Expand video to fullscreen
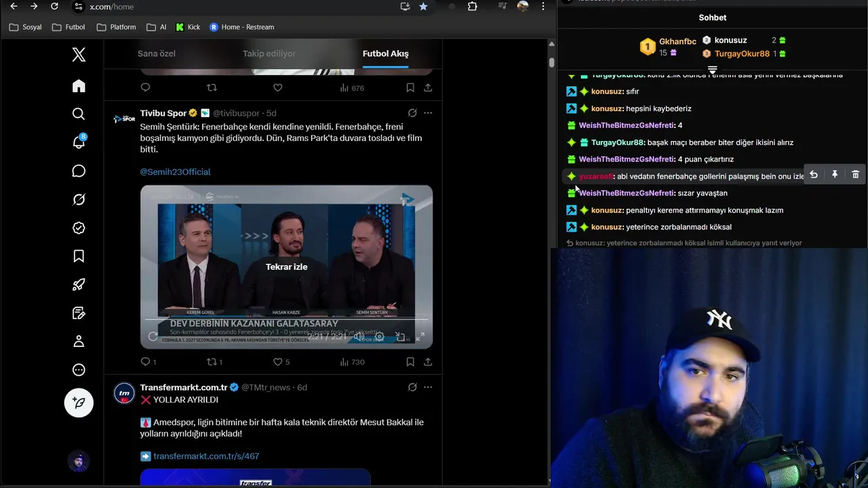The width and height of the screenshot is (868, 488). click(x=420, y=337)
